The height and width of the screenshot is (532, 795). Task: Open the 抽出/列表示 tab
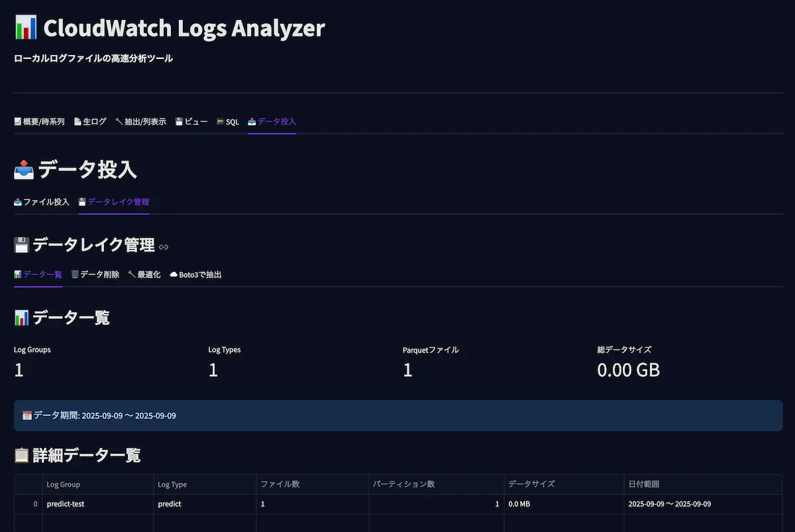click(x=140, y=122)
